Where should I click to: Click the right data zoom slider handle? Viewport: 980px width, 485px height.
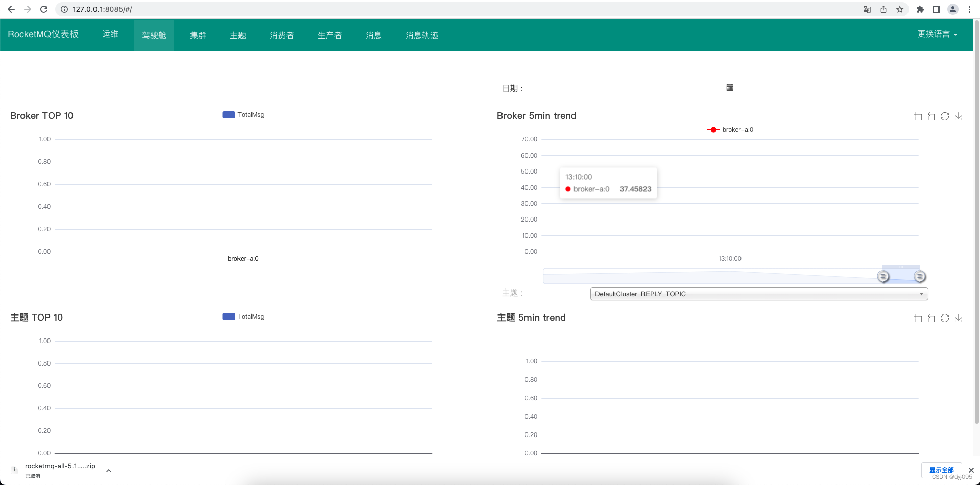[920, 276]
